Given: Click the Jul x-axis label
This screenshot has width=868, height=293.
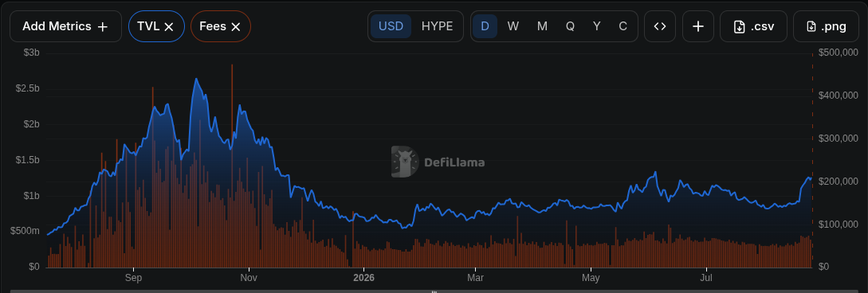Looking at the screenshot, I should coord(706,278).
